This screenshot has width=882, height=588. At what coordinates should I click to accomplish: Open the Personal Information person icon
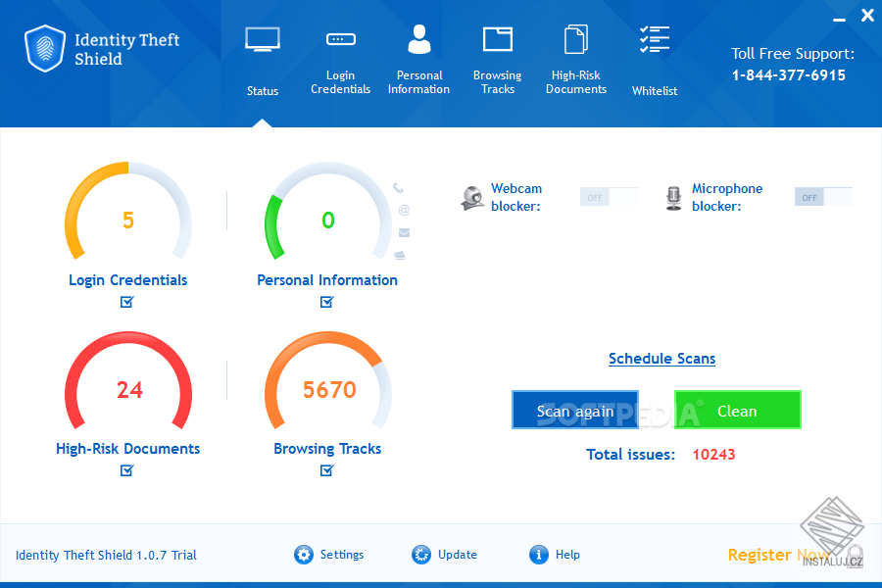tap(419, 39)
